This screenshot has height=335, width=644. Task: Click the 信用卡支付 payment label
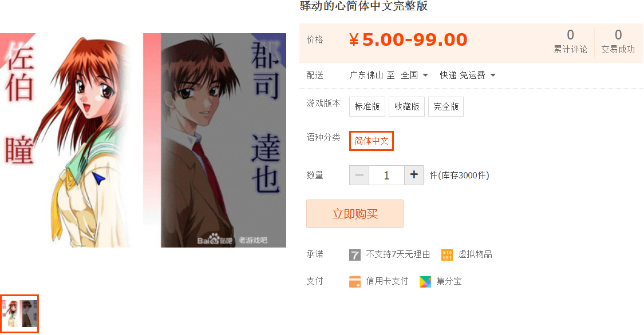tap(388, 281)
